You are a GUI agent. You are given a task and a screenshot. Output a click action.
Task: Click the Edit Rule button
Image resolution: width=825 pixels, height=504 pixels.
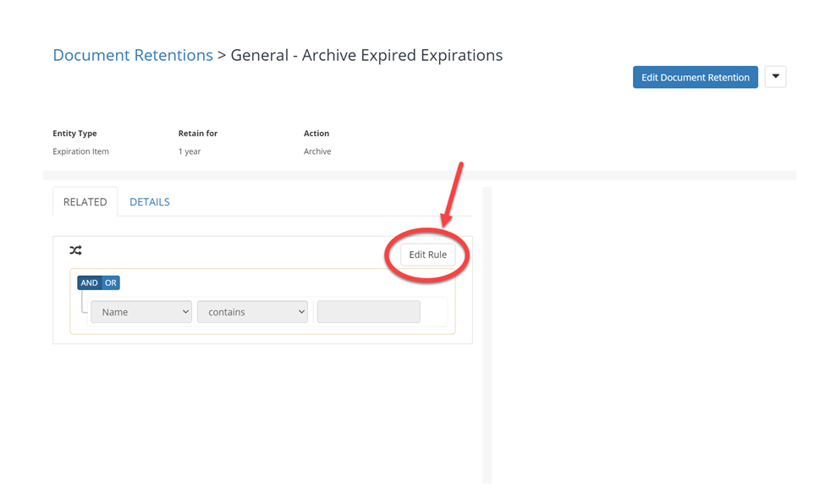[428, 255]
